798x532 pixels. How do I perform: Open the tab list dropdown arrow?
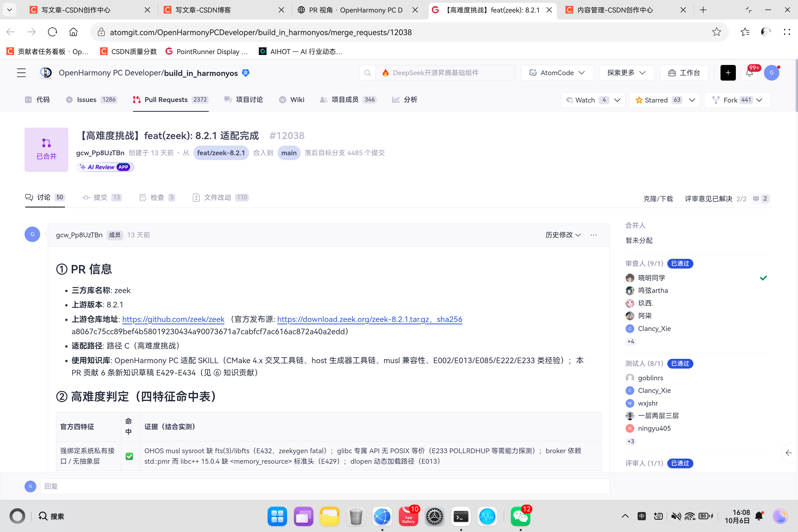(9, 10)
